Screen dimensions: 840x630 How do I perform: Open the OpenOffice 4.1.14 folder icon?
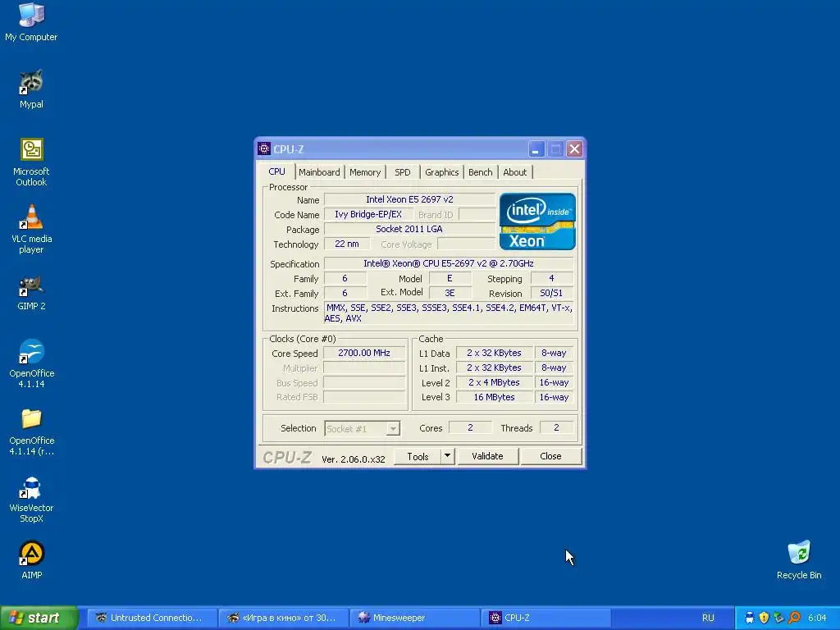pyautogui.click(x=31, y=431)
